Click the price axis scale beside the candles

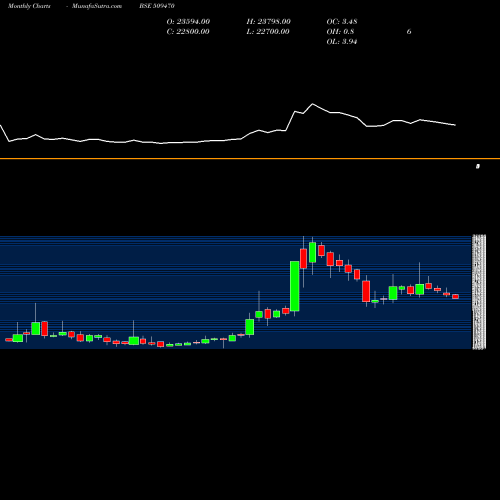(479, 292)
